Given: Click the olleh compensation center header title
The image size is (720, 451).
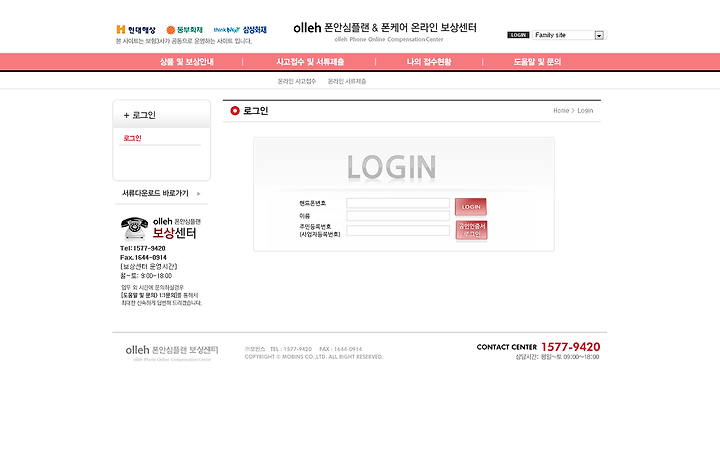Looking at the screenshot, I should (x=385, y=28).
